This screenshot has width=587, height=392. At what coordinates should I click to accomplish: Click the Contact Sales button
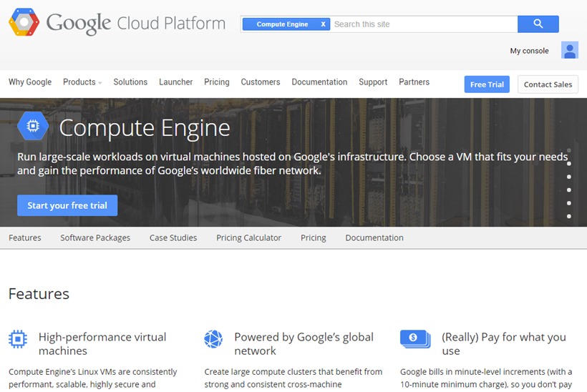point(548,84)
